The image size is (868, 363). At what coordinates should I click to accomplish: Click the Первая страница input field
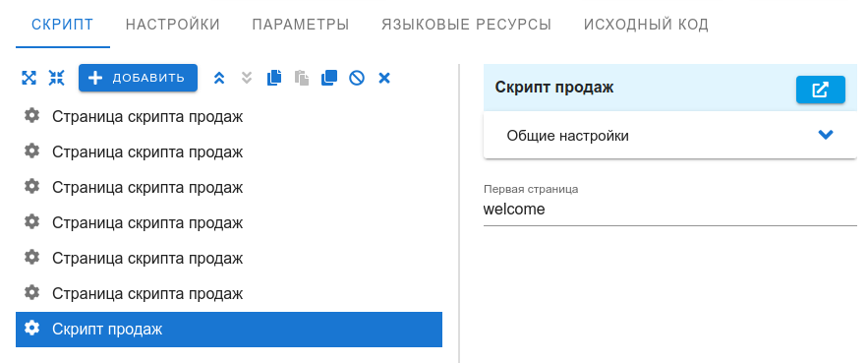669,210
